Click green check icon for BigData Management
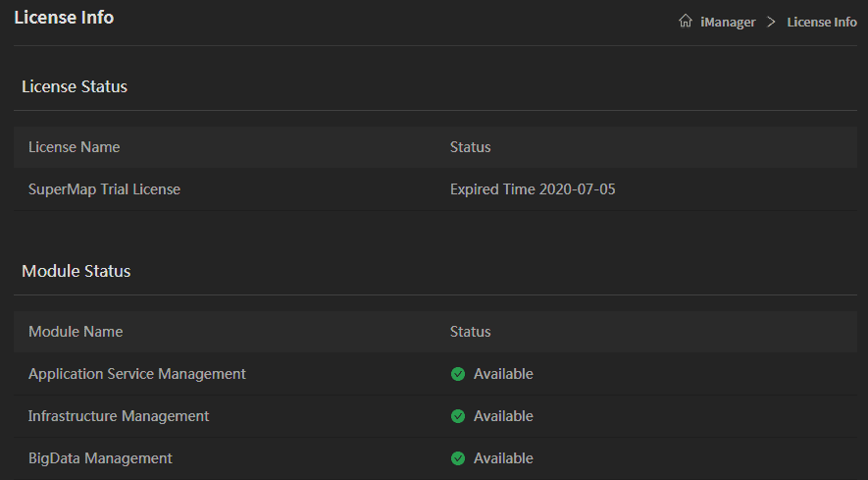Screen dimensions: 868x480 point(457,458)
